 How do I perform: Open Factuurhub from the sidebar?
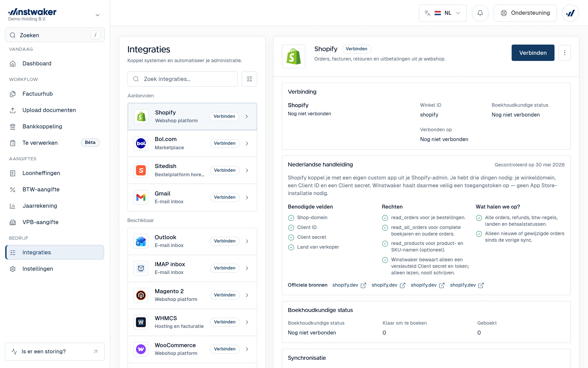55,94
